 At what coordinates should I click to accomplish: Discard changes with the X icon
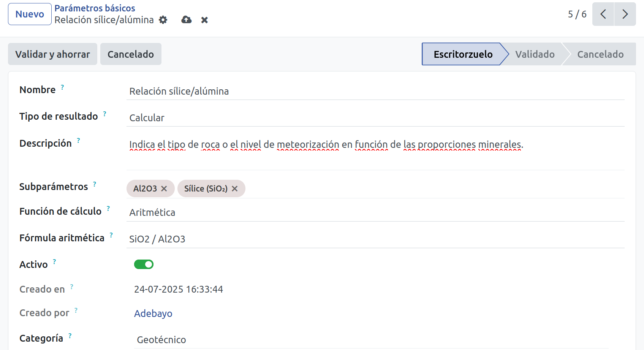pos(204,20)
